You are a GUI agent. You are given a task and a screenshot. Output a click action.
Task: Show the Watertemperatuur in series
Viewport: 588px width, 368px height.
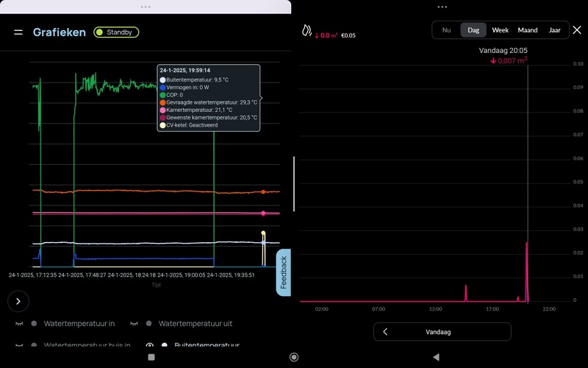(19, 323)
